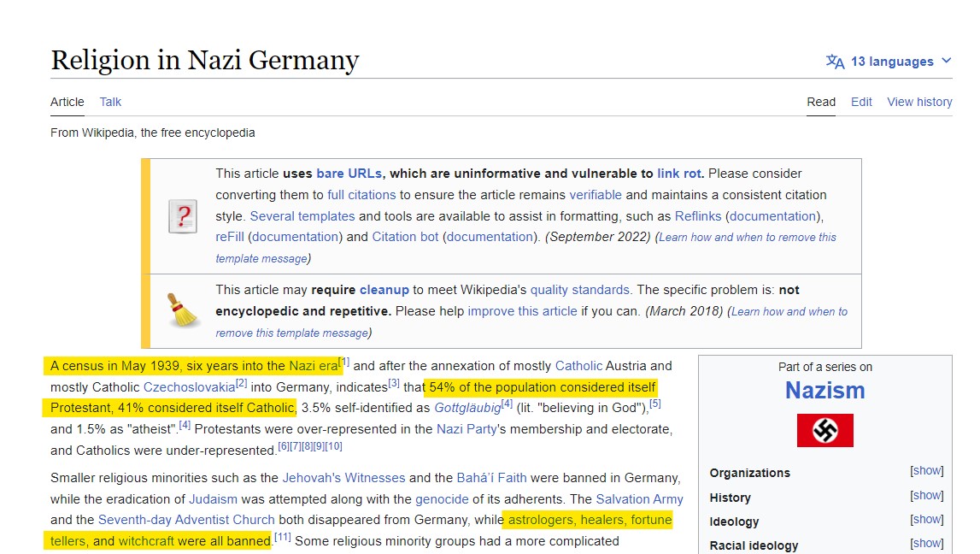Viewport: 980px width, 554px height.
Task: Click the Religion in Nazi Germany heading
Action: (x=205, y=60)
